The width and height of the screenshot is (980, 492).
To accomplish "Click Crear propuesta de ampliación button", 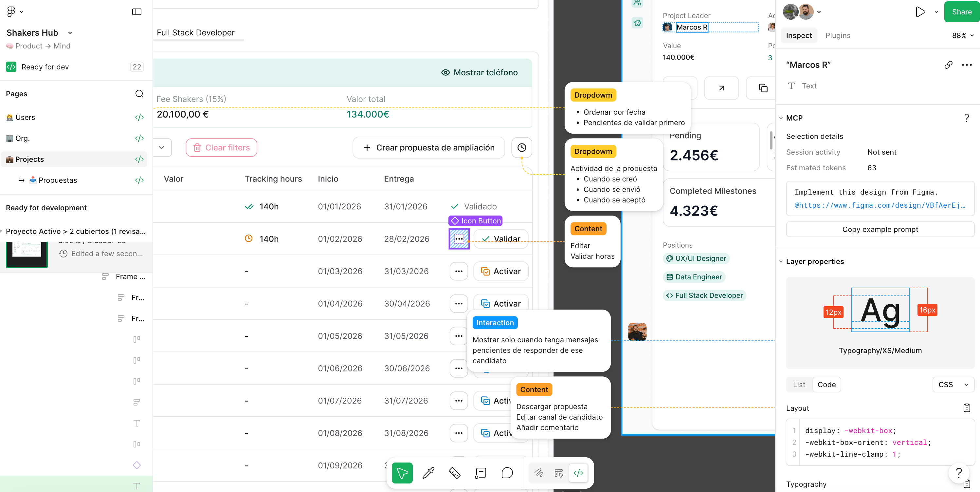I will click(x=429, y=147).
